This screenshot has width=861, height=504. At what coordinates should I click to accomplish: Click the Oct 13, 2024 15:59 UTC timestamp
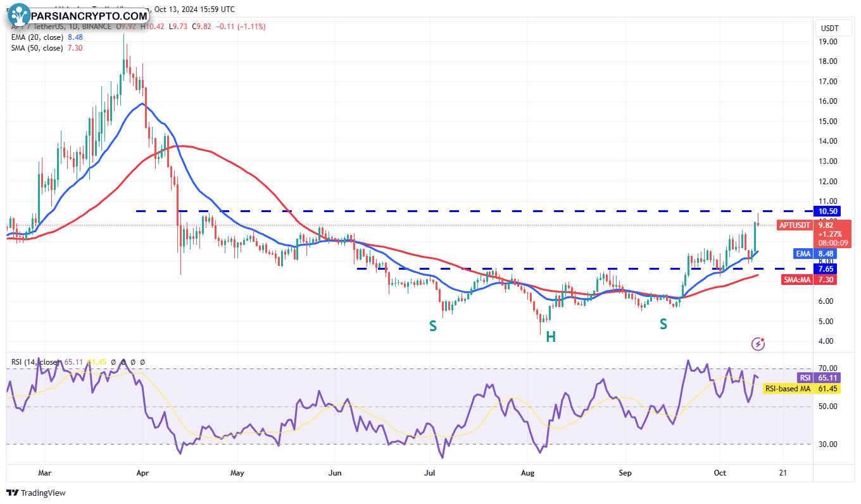(194, 9)
